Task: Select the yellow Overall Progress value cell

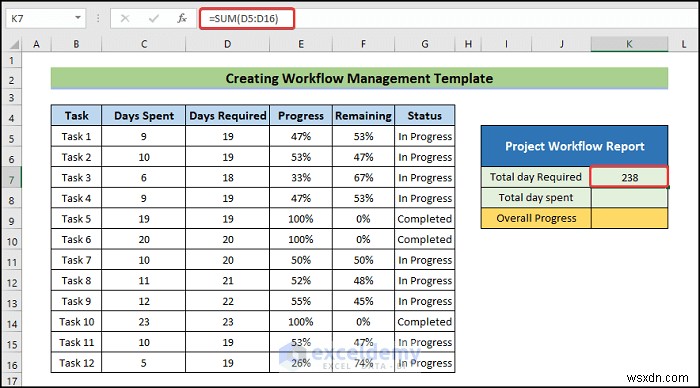Action: pos(629,218)
